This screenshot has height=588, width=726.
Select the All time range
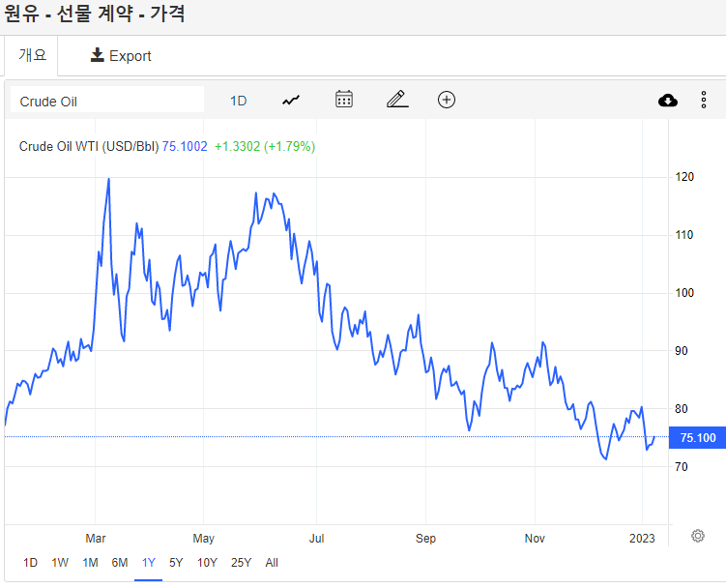(272, 563)
